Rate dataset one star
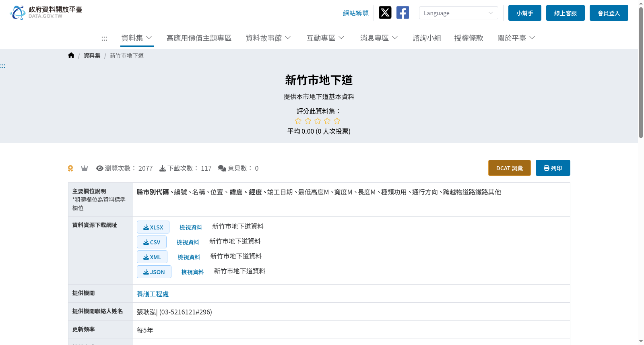The image size is (644, 345). tap(298, 121)
